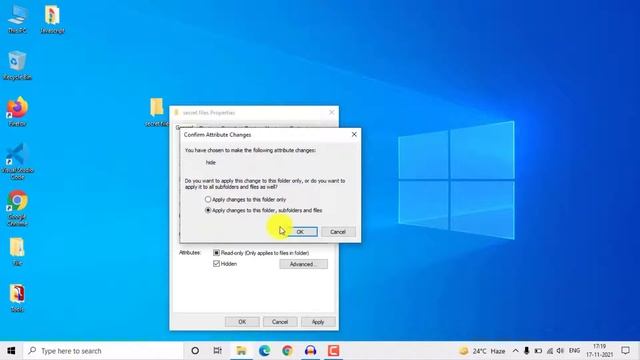
Task: Toggle the Read-only attribute checkbox
Action: pos(216,253)
